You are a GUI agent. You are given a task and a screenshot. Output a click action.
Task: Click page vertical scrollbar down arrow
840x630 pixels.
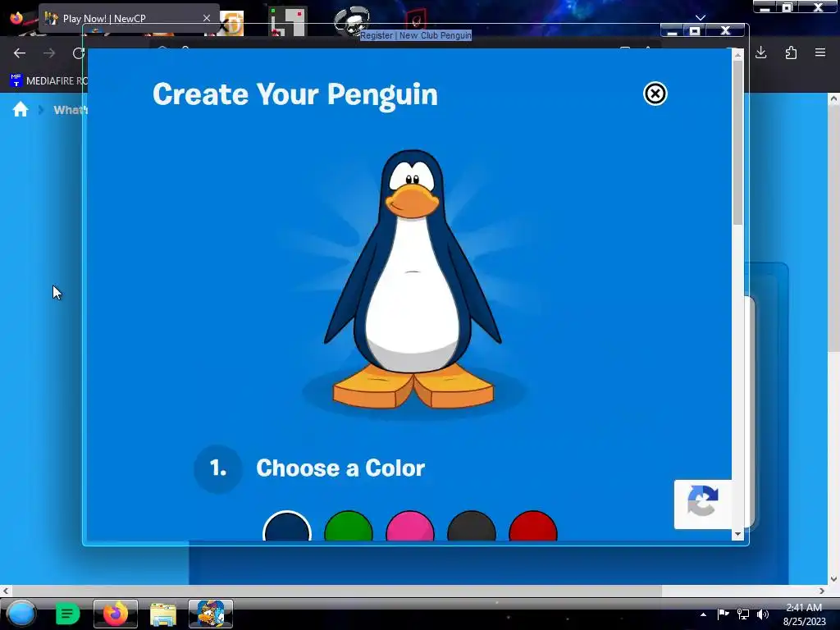click(833, 578)
